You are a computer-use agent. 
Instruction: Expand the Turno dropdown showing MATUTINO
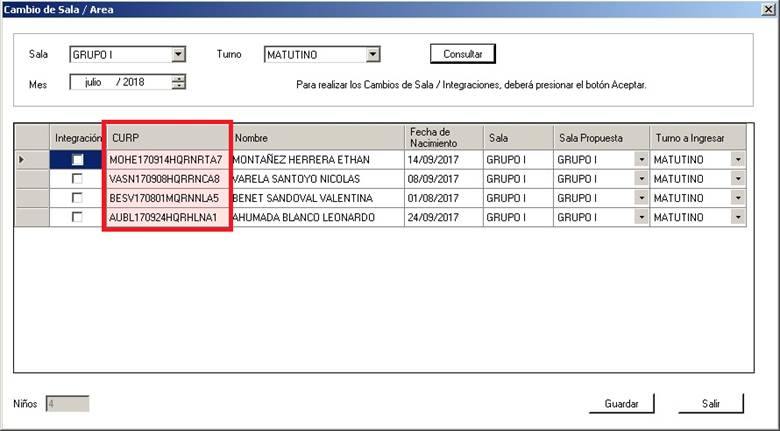click(372, 55)
